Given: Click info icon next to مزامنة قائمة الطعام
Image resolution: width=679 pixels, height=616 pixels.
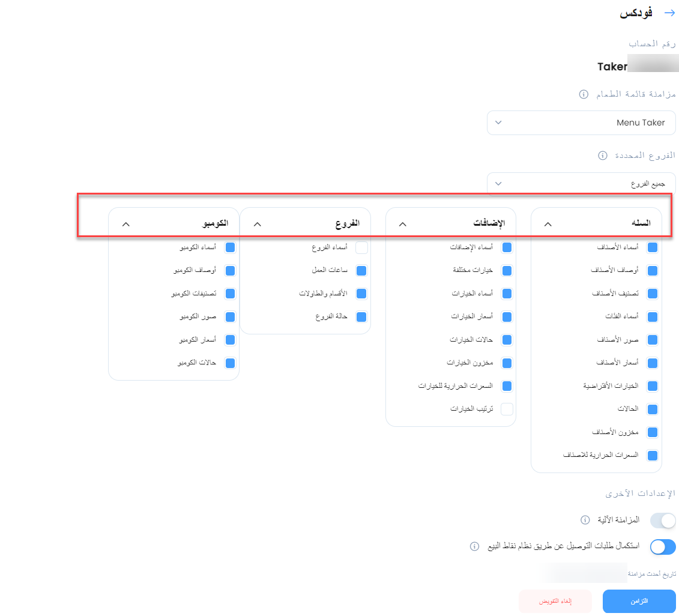Looking at the screenshot, I should coord(584,94).
